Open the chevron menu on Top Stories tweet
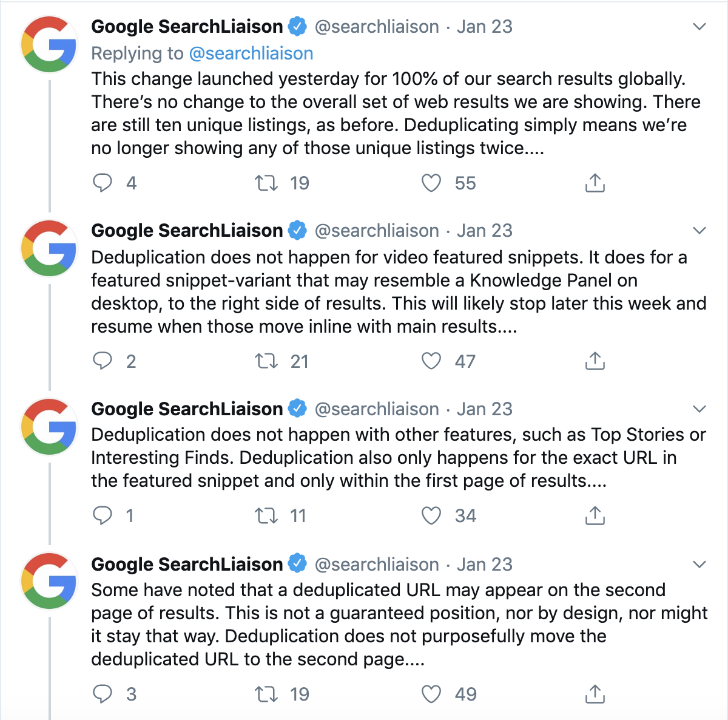 699,409
